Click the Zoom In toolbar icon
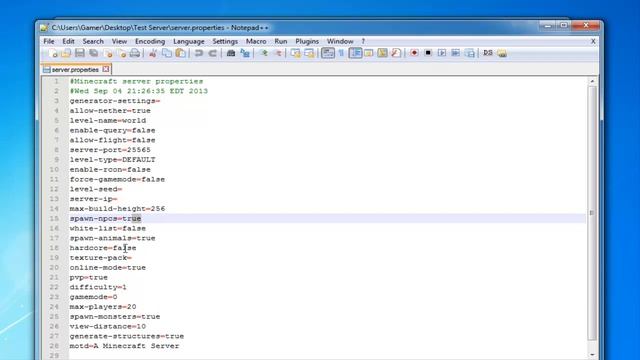This screenshot has height=360, width=640. [x=264, y=53]
